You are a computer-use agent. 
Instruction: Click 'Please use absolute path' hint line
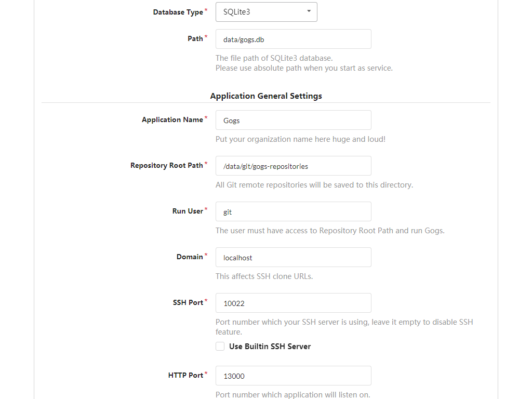coord(304,68)
